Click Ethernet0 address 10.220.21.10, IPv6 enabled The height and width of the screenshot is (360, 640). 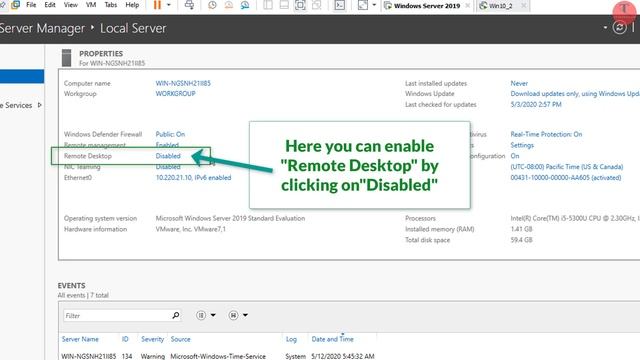point(193,178)
